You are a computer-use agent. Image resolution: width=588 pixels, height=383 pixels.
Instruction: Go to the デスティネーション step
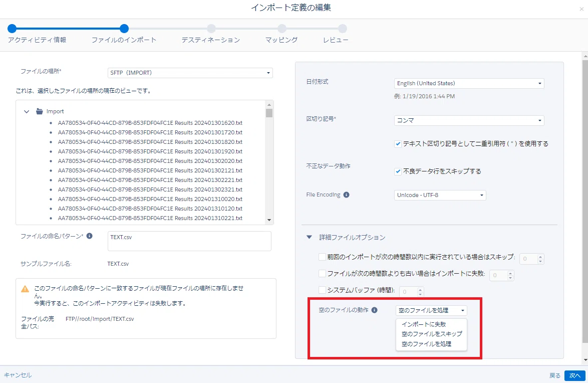(211, 29)
